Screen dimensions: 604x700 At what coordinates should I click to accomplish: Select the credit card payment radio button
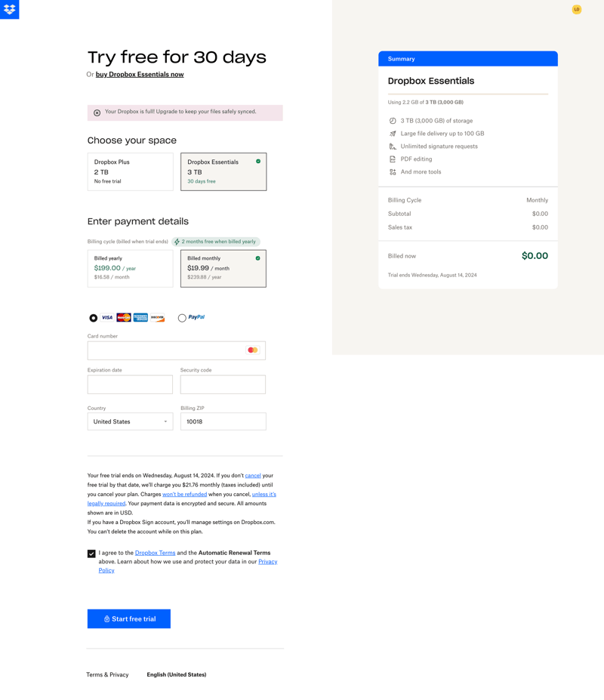point(93,317)
